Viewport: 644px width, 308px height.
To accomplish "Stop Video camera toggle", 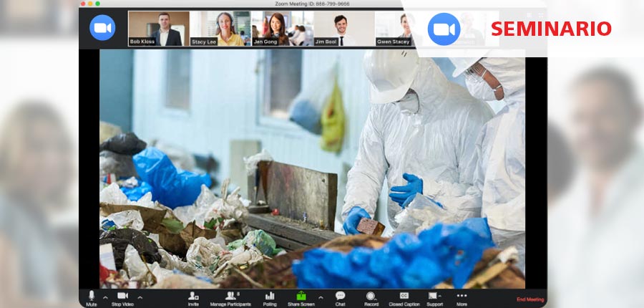I will [122, 296].
